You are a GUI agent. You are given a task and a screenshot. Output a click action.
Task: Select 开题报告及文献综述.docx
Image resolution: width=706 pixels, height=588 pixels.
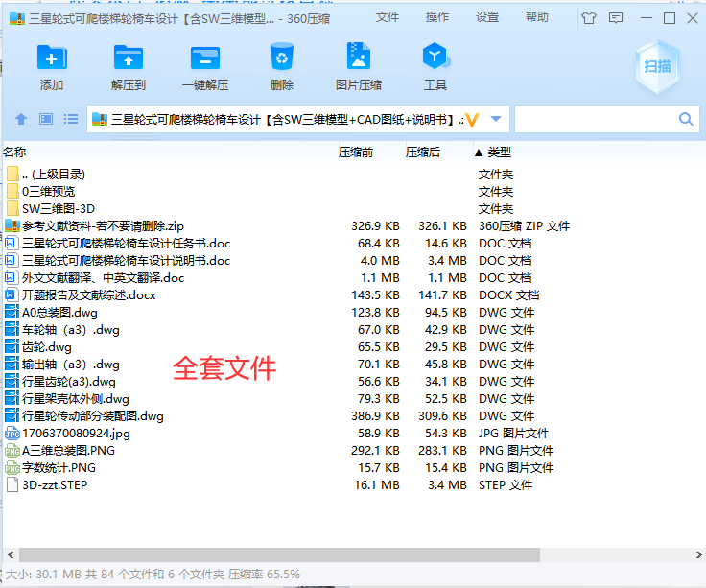click(88, 294)
